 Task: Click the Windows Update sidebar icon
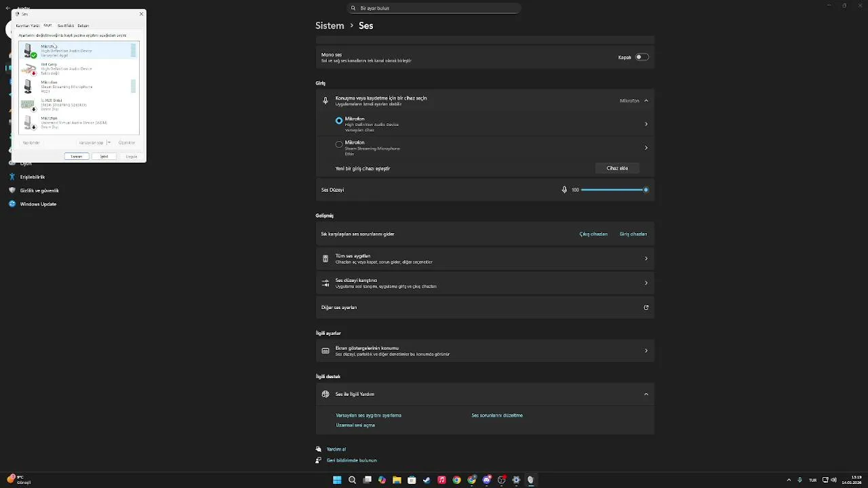(x=12, y=204)
